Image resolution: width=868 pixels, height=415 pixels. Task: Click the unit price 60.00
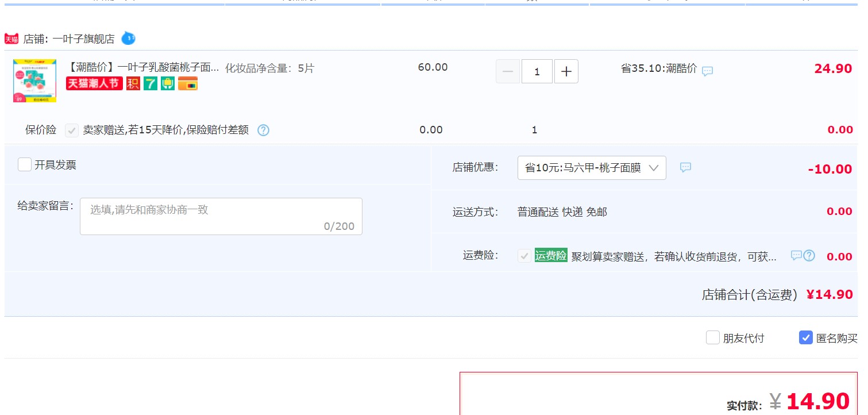pos(433,67)
